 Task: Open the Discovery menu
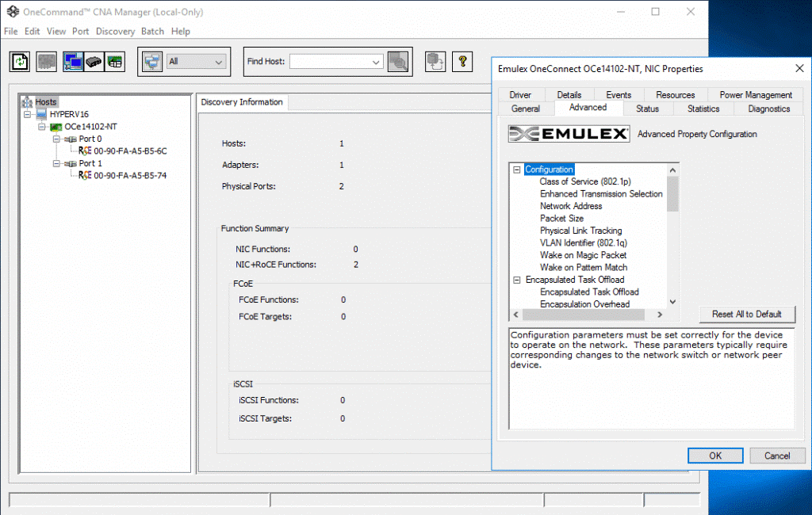click(115, 32)
